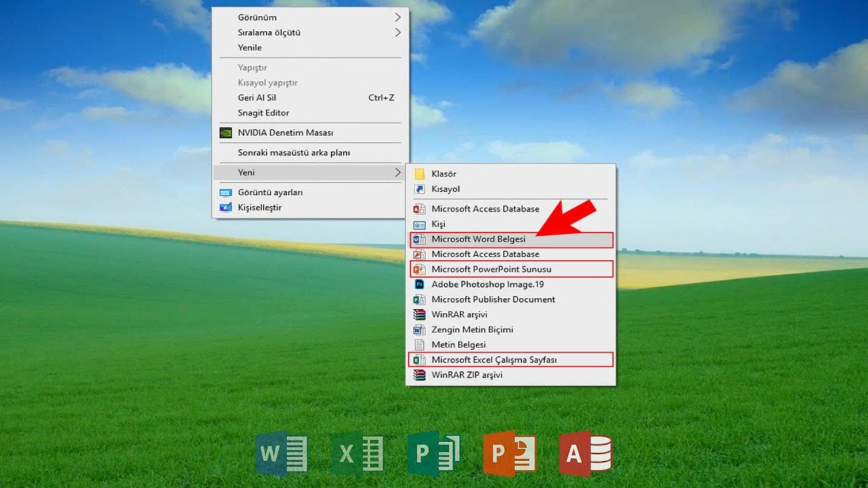The width and height of the screenshot is (868, 488).
Task: Click the Microsoft Excel Çalışma Sayfası icon
Action: click(x=420, y=360)
